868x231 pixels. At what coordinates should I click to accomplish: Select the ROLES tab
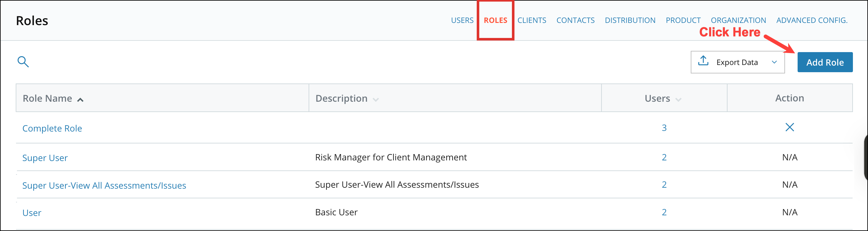click(x=495, y=20)
